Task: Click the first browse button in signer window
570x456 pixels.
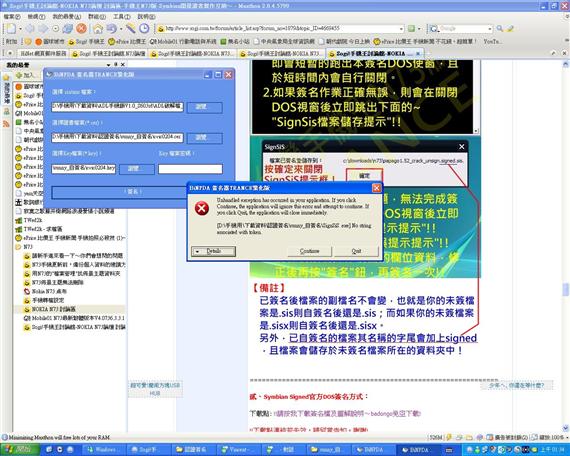Action: (x=205, y=107)
